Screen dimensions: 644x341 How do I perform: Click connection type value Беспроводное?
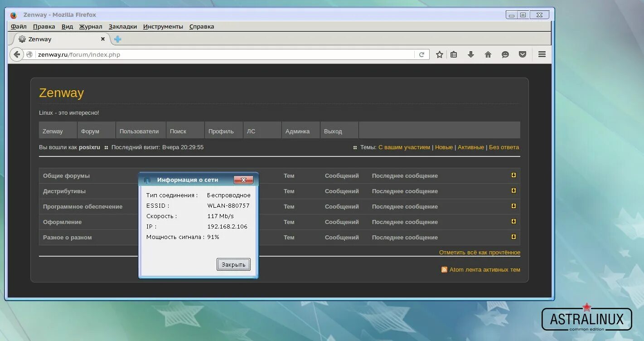coord(229,195)
